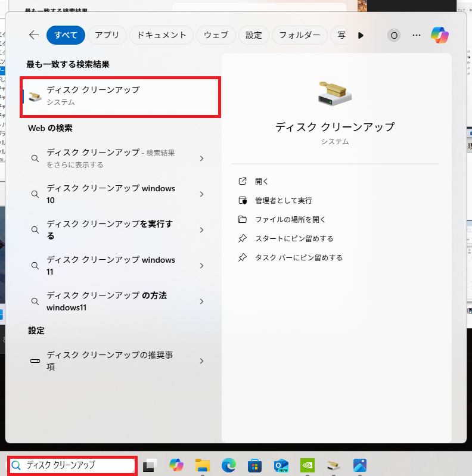Open Microsoft Store from the taskbar
Viewport: 472px width, 476px height.
click(255, 465)
